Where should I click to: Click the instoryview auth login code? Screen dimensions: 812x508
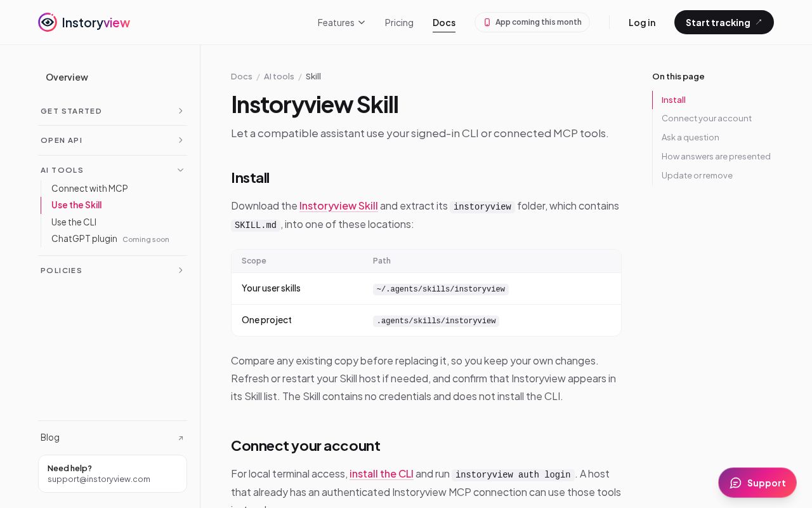tap(513, 475)
